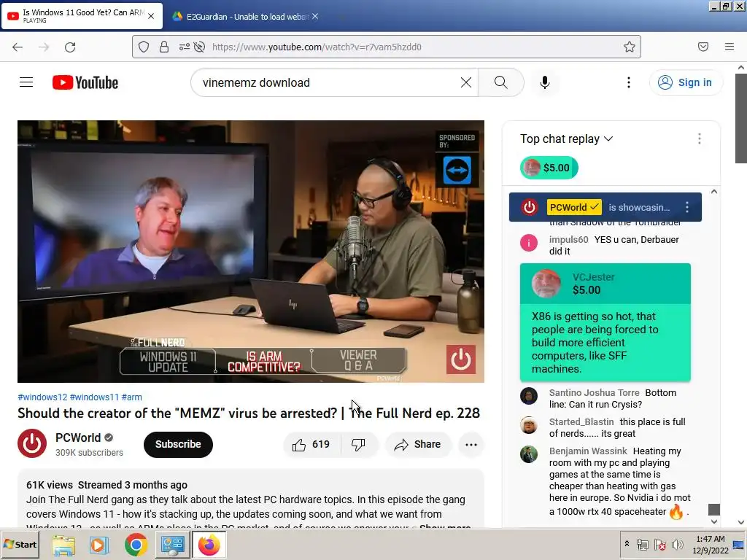
Task: Open the volume speaker tray icon
Action: point(677,544)
